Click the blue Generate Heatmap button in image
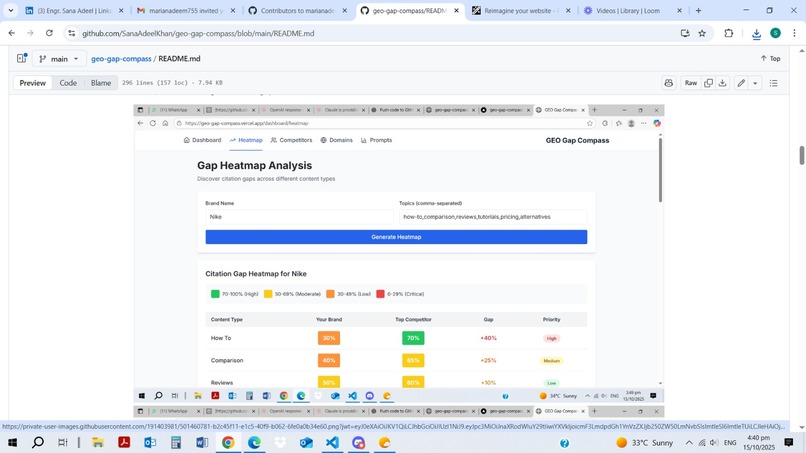Viewport: 806px width, 453px height. coord(396,237)
